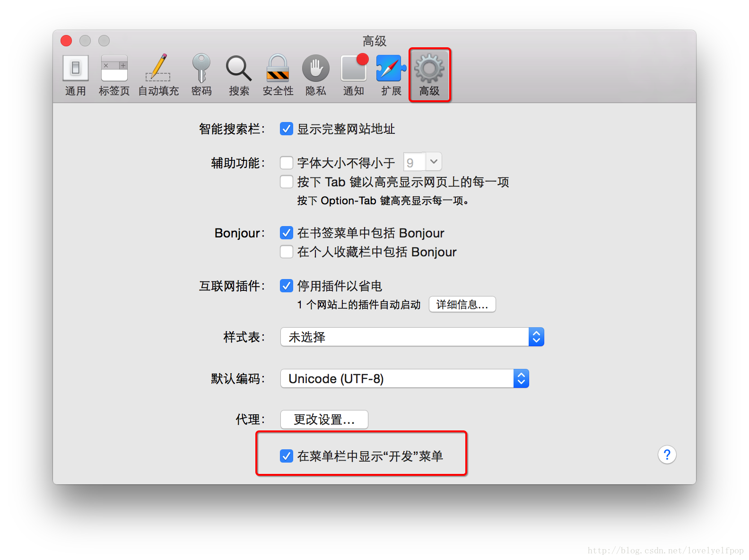
Task: Click the 更改设置... proxy button
Action: tap(324, 420)
